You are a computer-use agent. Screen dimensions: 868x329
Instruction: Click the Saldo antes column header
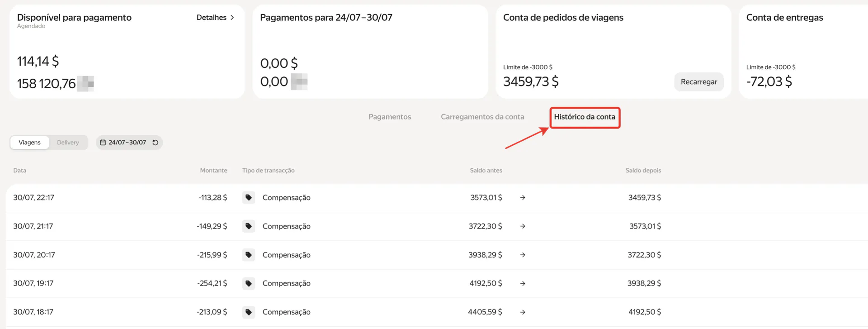pos(486,171)
